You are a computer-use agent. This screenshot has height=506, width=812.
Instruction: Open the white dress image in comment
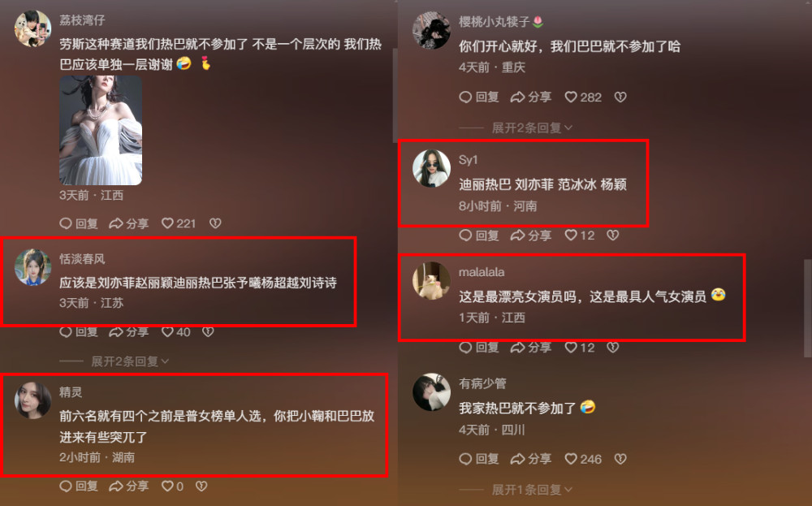point(101,131)
